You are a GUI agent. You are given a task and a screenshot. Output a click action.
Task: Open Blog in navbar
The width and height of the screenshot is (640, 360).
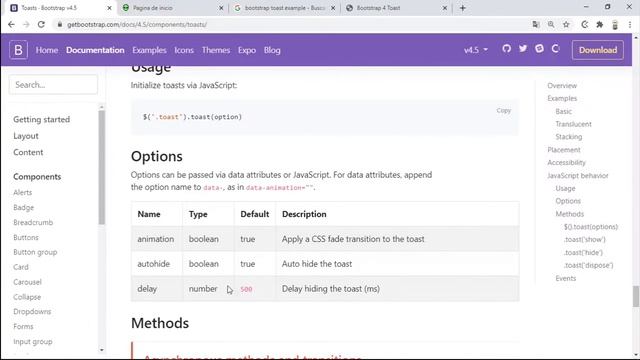tap(272, 50)
